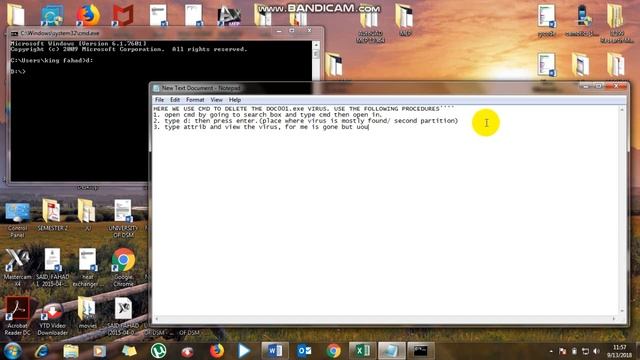640x360 pixels.
Task: Select movies folder on desktop
Action: click(x=87, y=313)
